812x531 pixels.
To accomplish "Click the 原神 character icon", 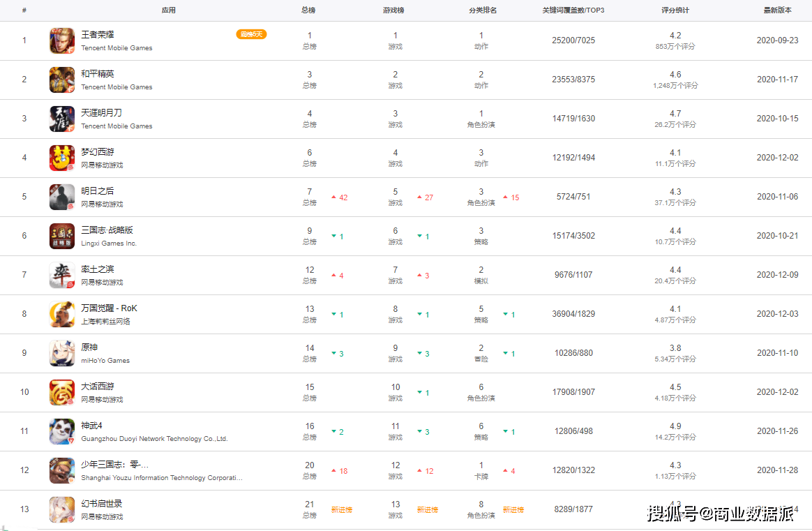I will click(61, 353).
